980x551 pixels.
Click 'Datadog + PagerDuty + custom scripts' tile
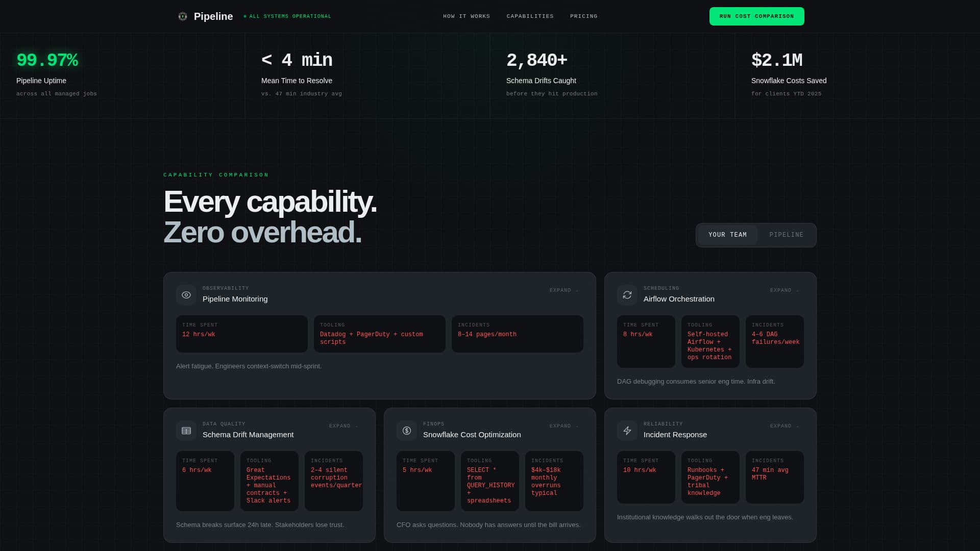point(380,334)
